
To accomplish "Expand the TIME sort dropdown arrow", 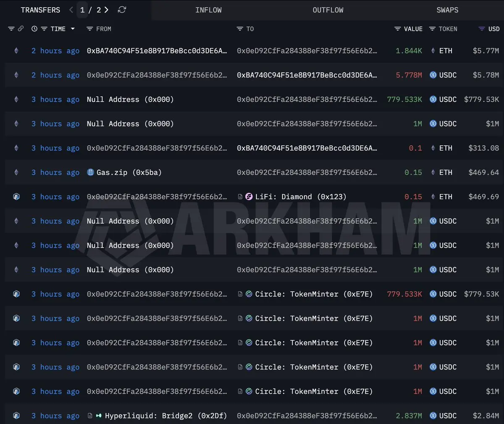I will [73, 29].
